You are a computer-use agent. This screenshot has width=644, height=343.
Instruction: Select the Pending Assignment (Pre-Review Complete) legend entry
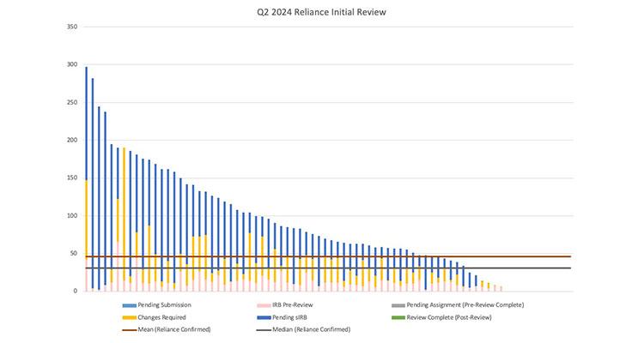pos(465,305)
